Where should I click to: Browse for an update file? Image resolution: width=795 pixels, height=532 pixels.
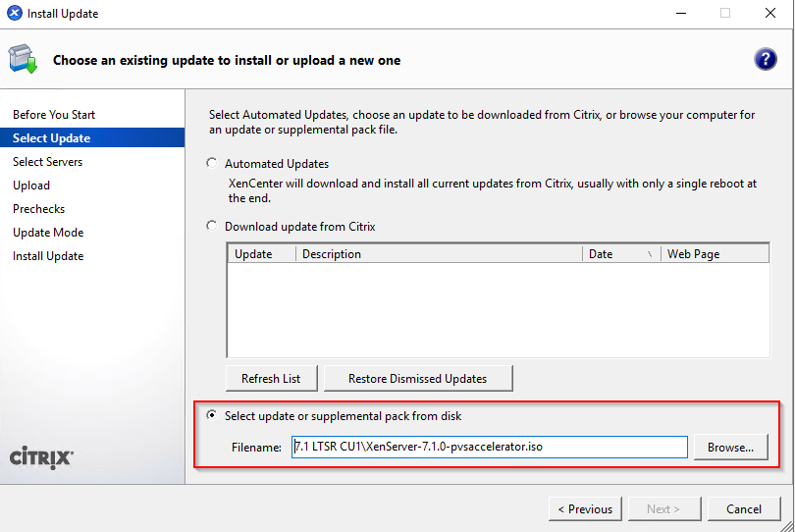point(730,448)
